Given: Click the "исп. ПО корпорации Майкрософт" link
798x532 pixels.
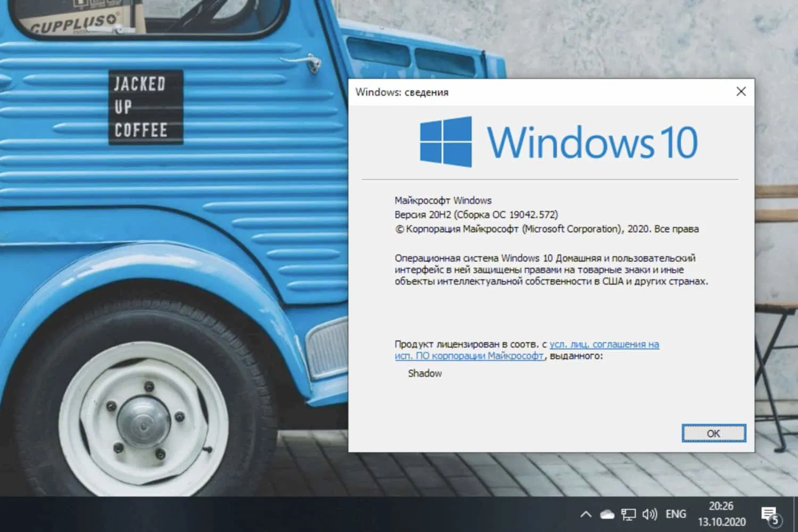Looking at the screenshot, I should 467,356.
